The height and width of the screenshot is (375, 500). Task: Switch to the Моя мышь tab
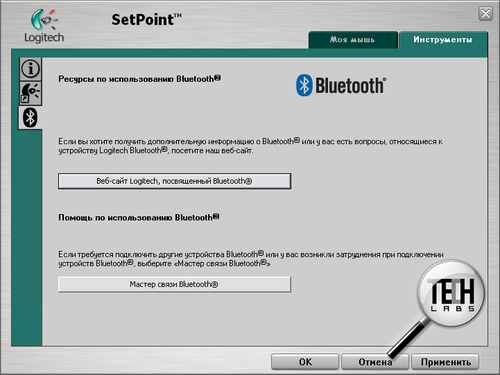pos(353,40)
